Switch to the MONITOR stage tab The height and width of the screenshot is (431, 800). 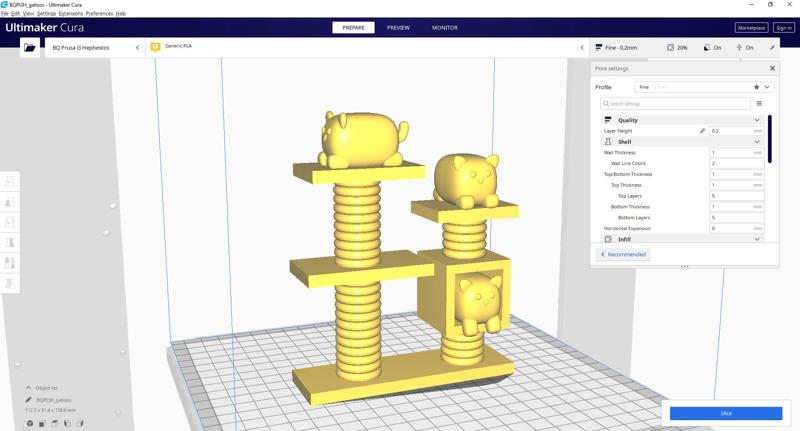coord(445,28)
